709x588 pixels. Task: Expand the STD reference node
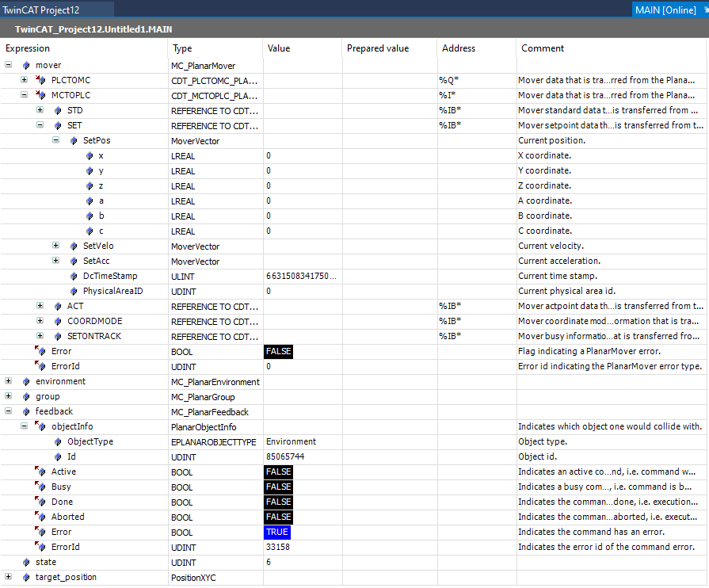point(40,110)
